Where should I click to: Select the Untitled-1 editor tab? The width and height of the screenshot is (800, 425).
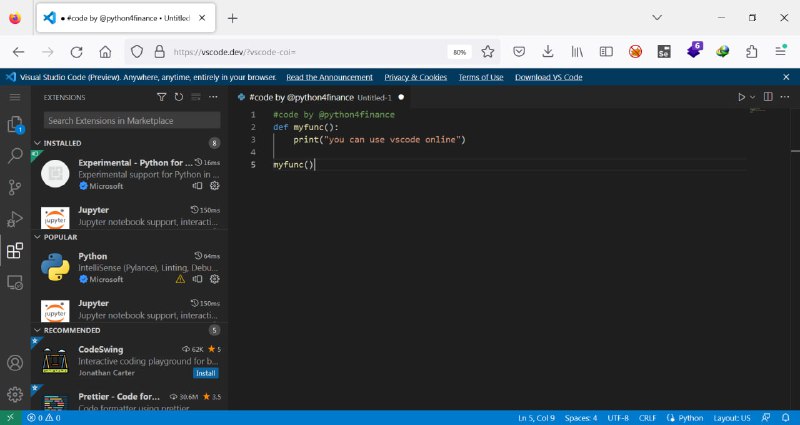(321, 97)
